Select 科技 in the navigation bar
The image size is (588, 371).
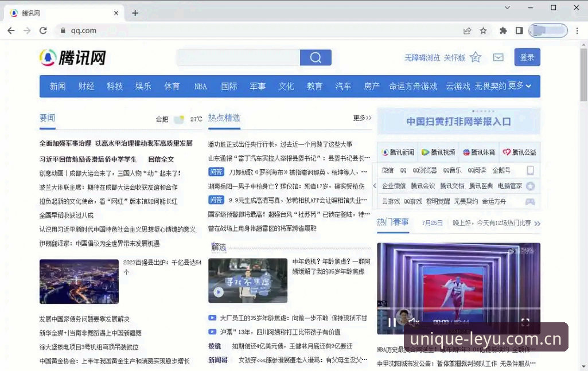coord(115,86)
